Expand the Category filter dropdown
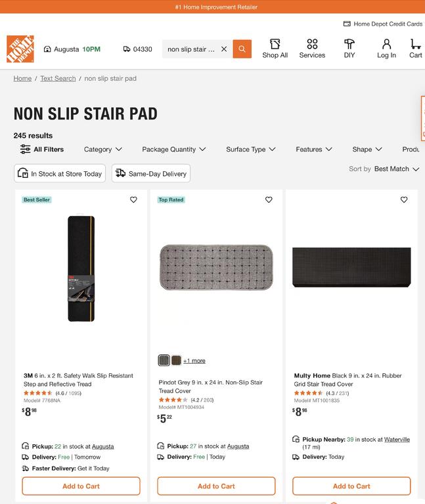The height and width of the screenshot is (504, 425). point(102,150)
